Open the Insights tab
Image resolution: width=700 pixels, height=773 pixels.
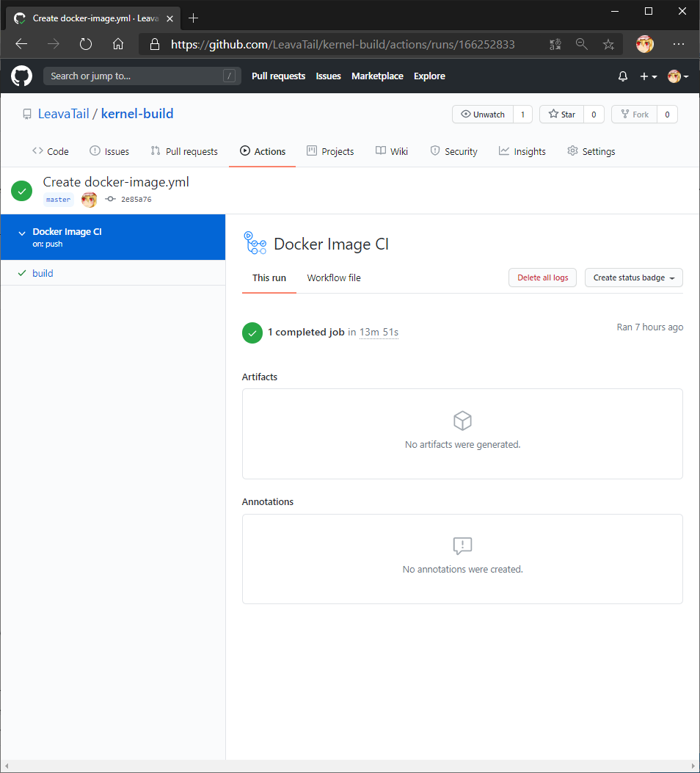[x=522, y=151]
